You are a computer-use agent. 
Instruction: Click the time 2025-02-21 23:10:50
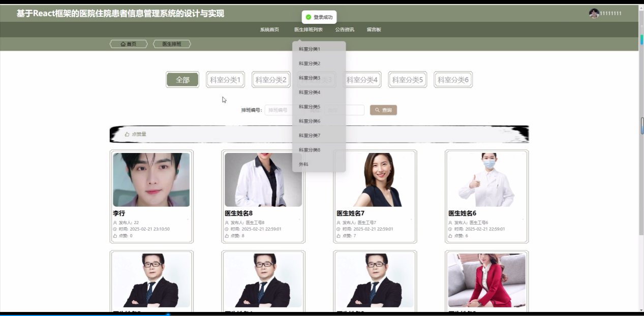coord(150,229)
